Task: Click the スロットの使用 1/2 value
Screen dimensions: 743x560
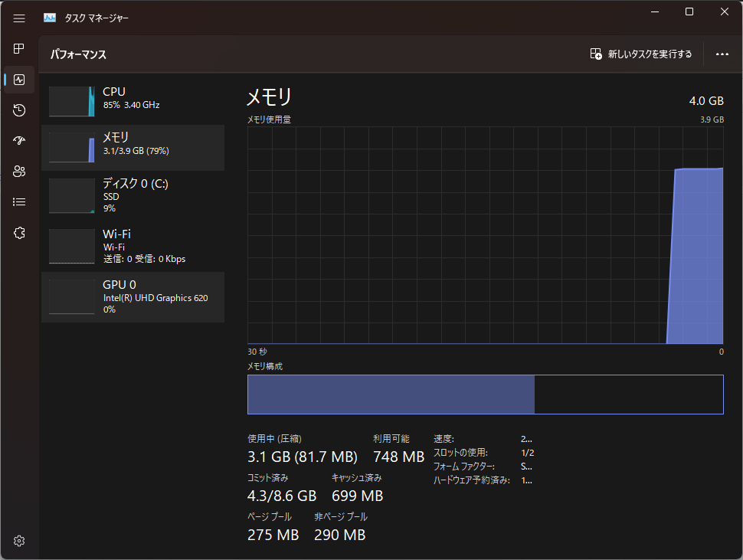Action: [x=528, y=453]
